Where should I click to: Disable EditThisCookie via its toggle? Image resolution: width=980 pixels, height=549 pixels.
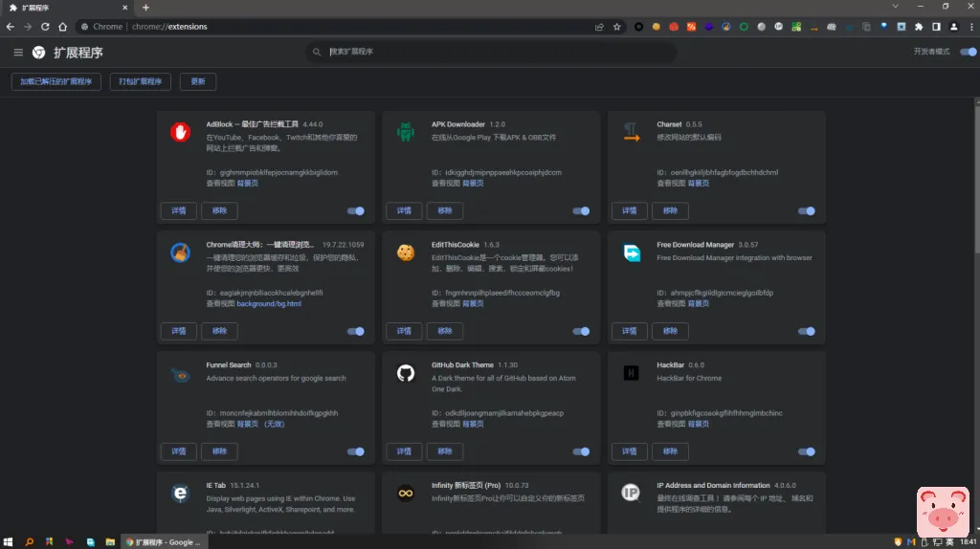(581, 332)
